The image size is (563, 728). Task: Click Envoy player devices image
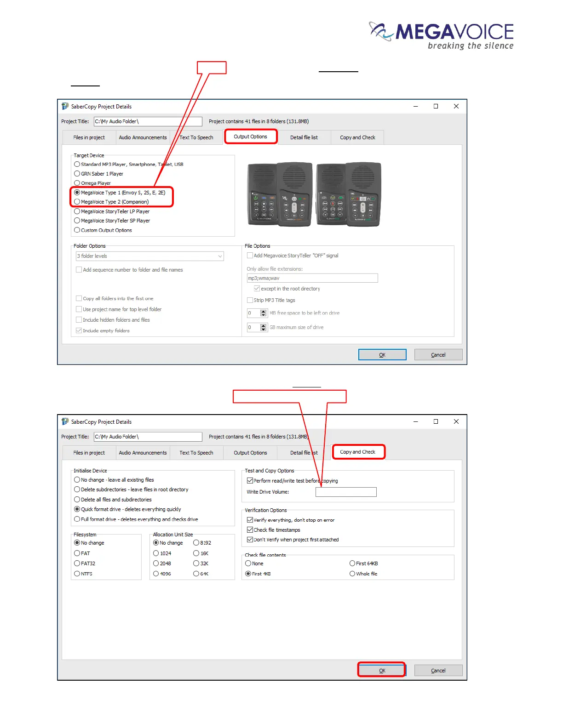pos(314,194)
